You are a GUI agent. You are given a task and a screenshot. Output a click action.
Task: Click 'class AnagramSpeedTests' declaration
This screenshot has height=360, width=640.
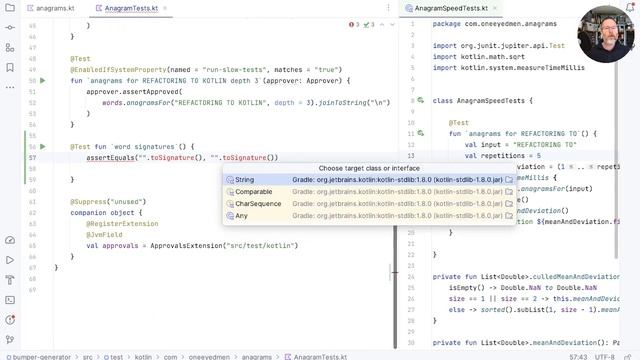tap(482, 100)
